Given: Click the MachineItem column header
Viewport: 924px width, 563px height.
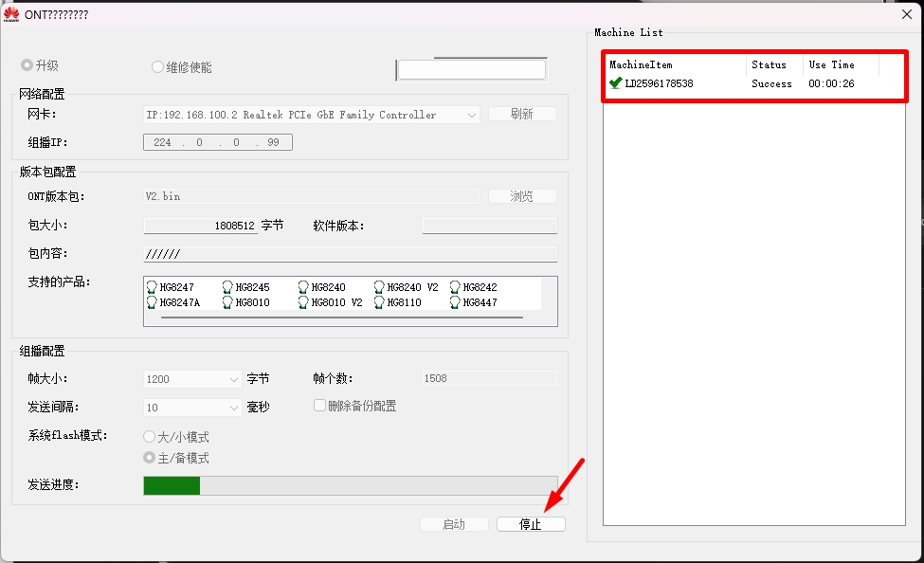Looking at the screenshot, I should click(x=641, y=64).
